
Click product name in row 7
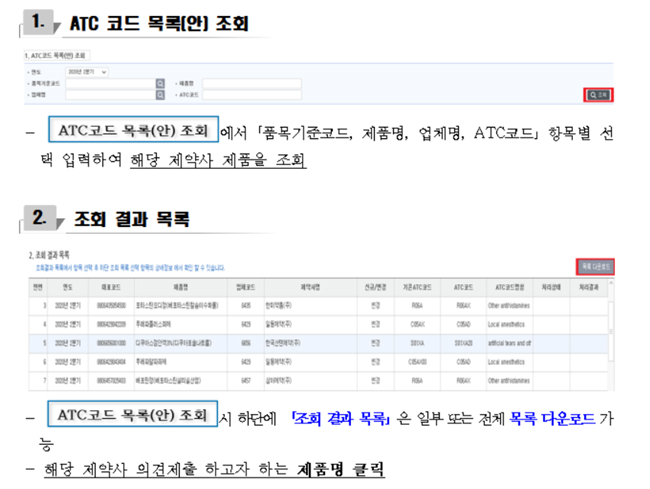pyautogui.click(x=168, y=380)
